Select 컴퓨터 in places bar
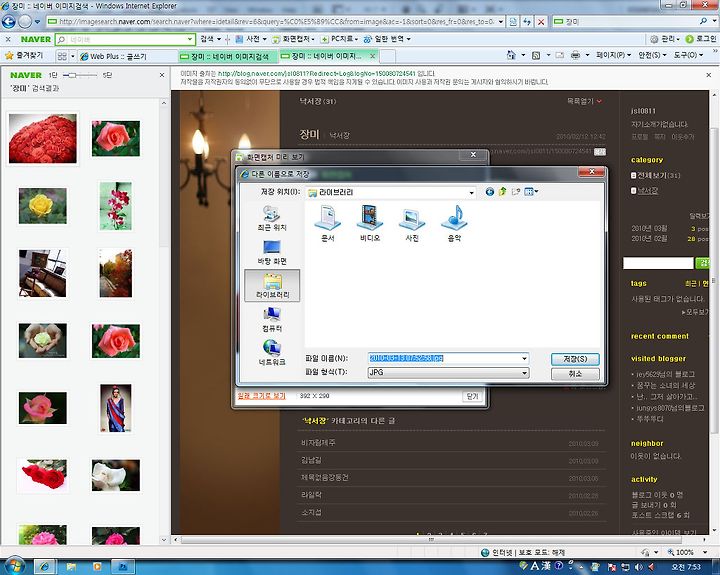 coord(272,320)
